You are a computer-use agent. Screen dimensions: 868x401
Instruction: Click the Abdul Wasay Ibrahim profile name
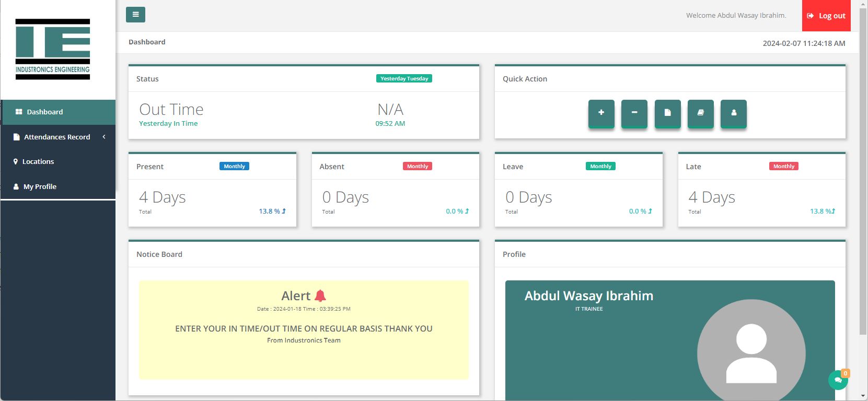589,296
